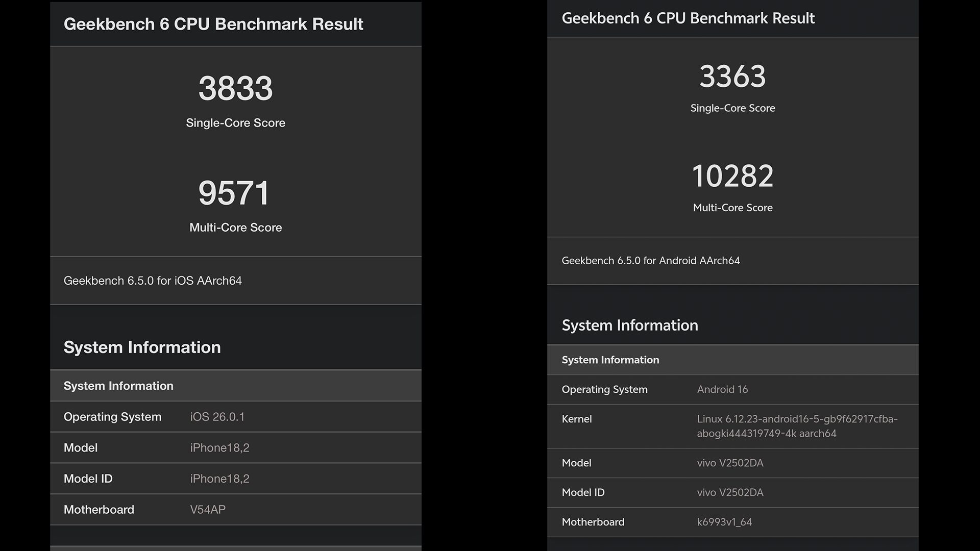
Task: Click the large System Information heading on the left
Action: click(142, 347)
